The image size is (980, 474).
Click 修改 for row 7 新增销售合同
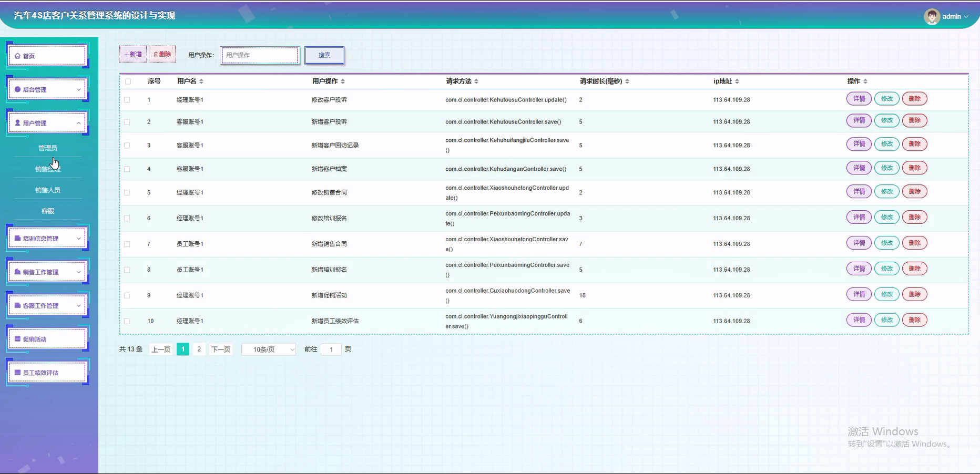click(887, 243)
